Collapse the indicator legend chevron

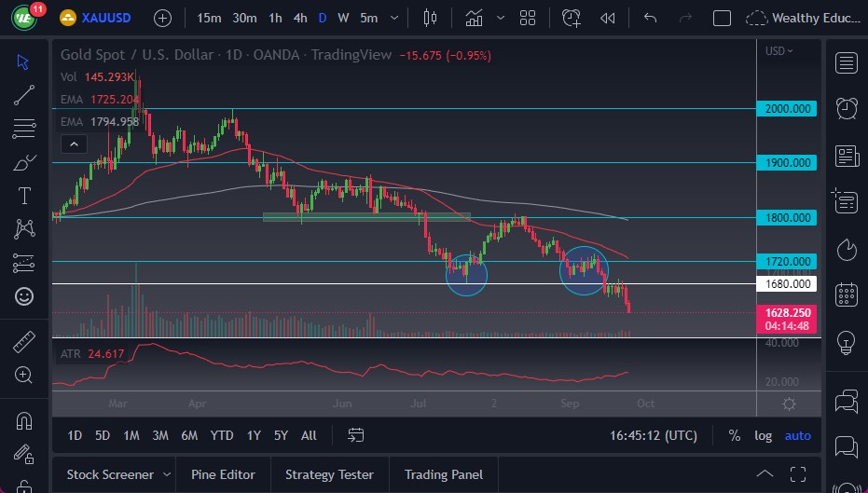(73, 144)
